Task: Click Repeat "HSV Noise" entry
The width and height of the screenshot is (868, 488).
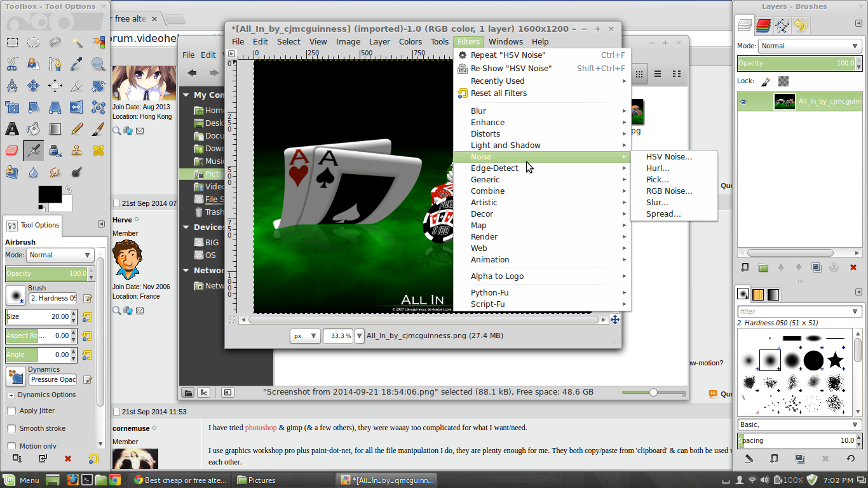Action: 542,55
